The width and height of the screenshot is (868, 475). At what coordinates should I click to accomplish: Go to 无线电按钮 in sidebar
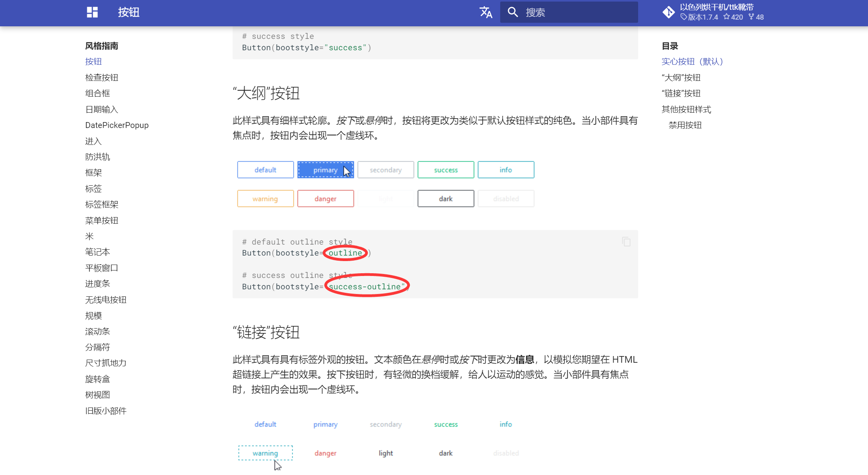pos(106,300)
